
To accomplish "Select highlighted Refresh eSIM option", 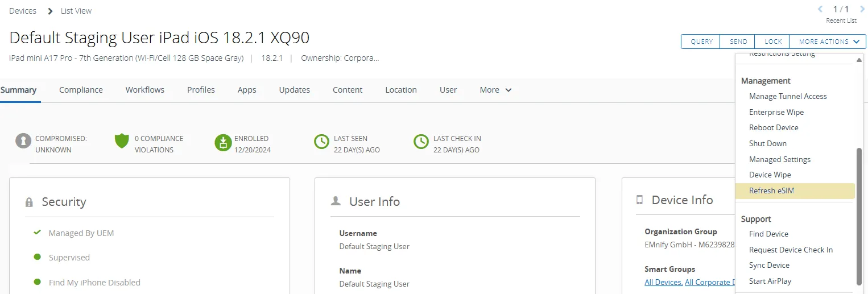I will [795, 191].
